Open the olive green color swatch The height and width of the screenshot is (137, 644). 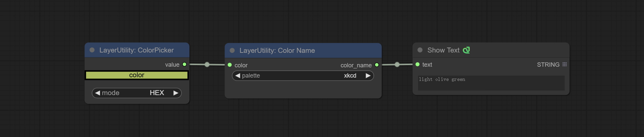pyautogui.click(x=137, y=75)
